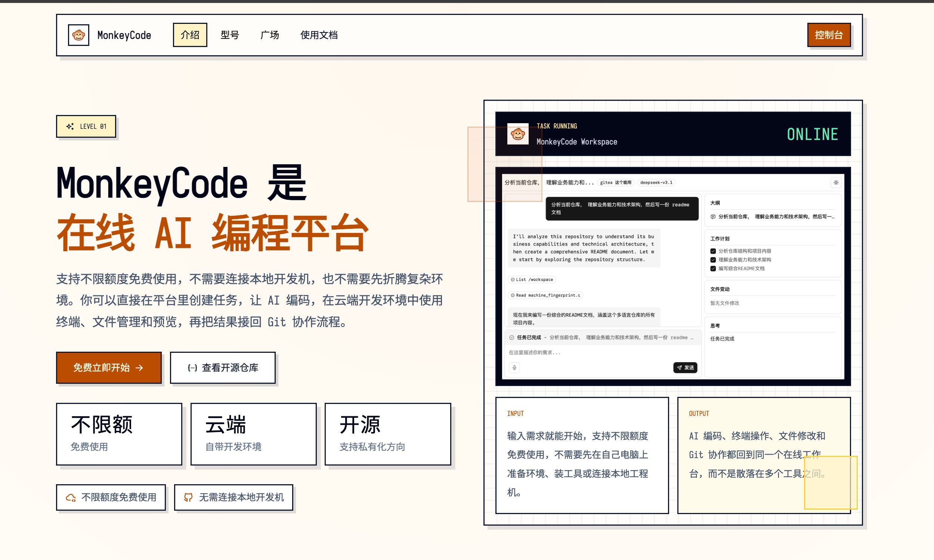934x560 pixels.
Task: Click the deepseek-v3.1 model tag
Action: [656, 183]
